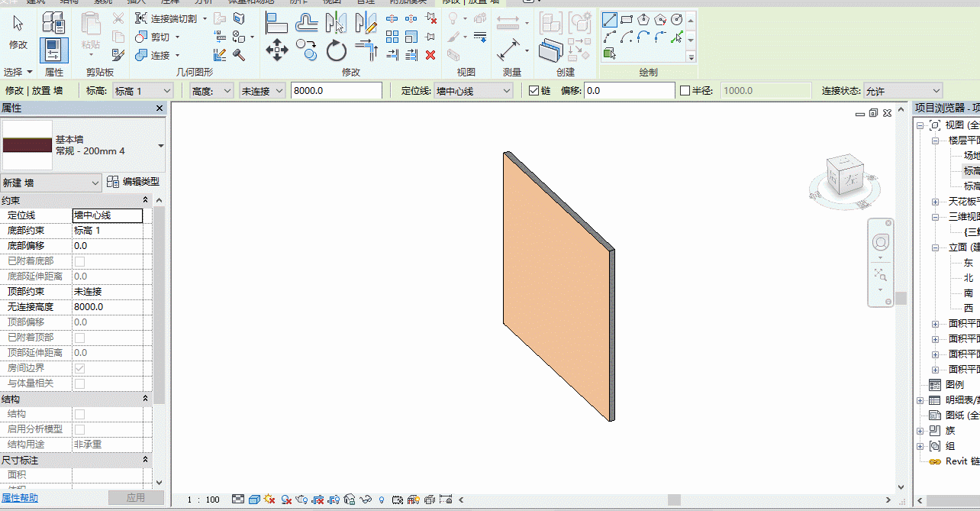This screenshot has height=511, width=980.
Task: Select the Pick Lines draw tool
Action: 677,37
